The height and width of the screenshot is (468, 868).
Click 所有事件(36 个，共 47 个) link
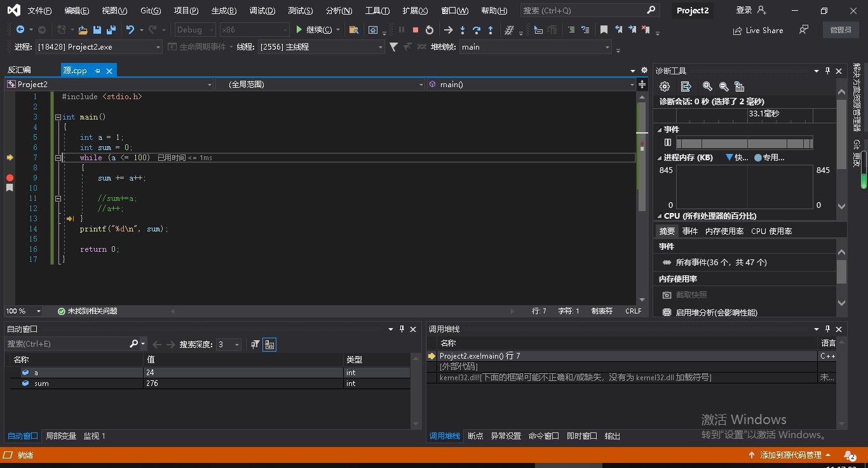721,263
